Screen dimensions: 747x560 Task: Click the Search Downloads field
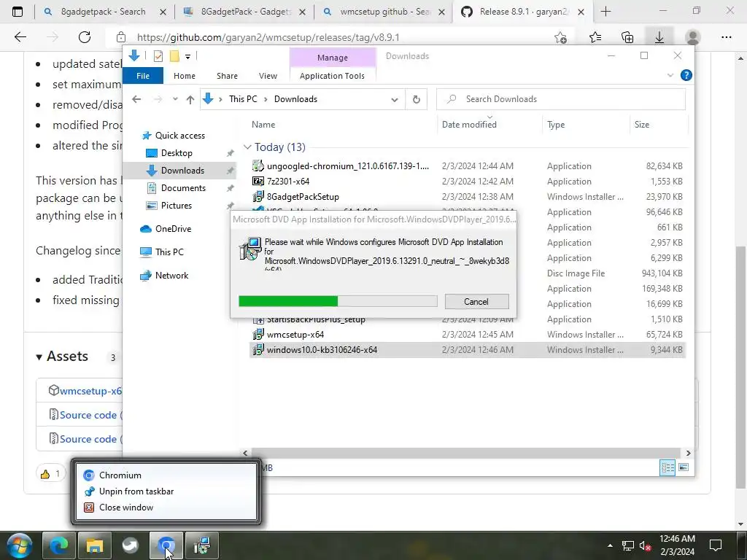pyautogui.click(x=561, y=99)
